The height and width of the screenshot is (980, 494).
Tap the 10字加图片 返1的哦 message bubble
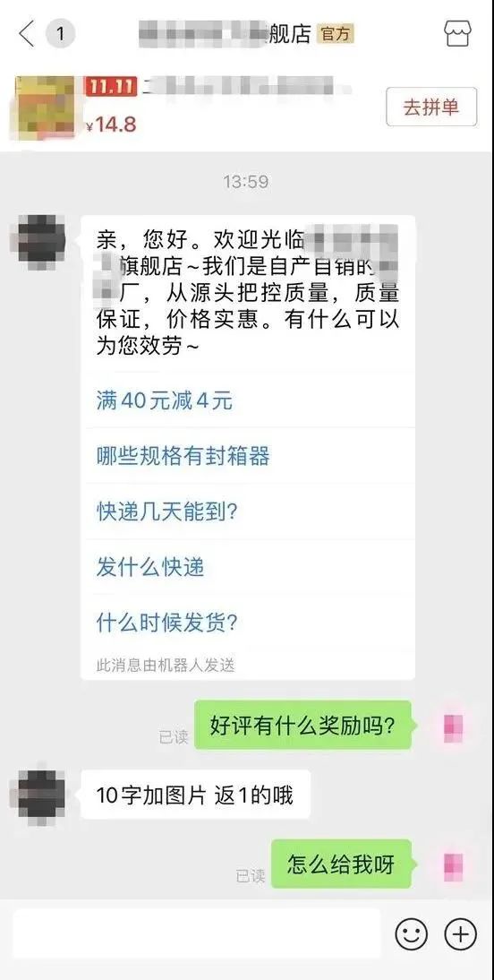click(x=195, y=795)
